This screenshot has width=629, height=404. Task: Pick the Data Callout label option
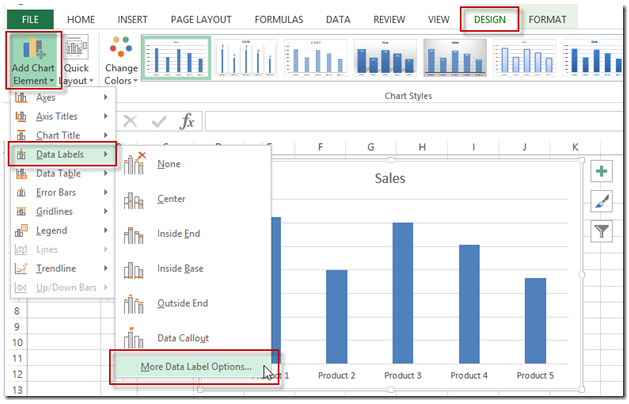pyautogui.click(x=182, y=338)
